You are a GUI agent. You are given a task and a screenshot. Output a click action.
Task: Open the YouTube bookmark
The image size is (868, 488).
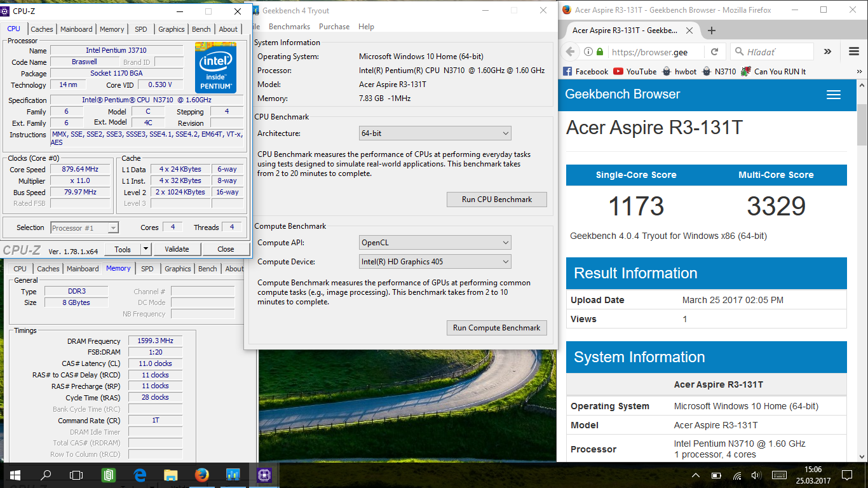pos(635,71)
